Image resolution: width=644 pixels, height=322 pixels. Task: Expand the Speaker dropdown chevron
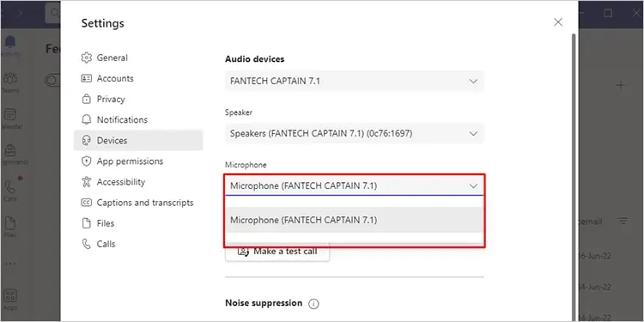coord(473,134)
